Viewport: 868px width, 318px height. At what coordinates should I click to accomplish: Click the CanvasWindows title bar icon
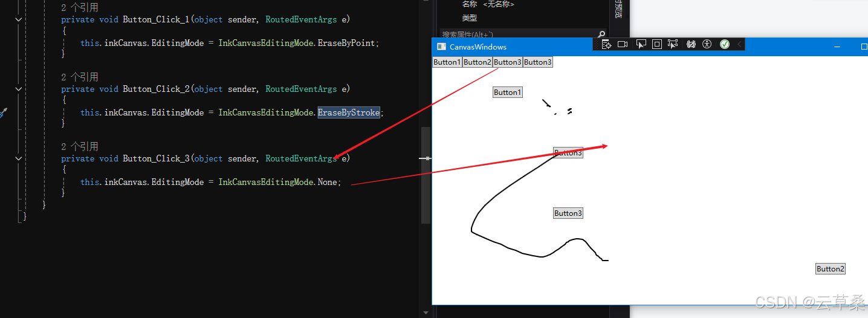point(442,47)
